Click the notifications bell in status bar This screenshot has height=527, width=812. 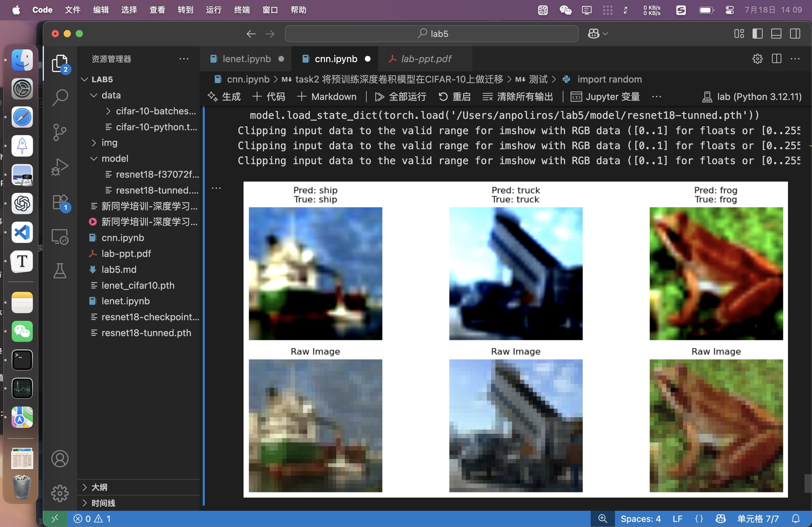795,519
